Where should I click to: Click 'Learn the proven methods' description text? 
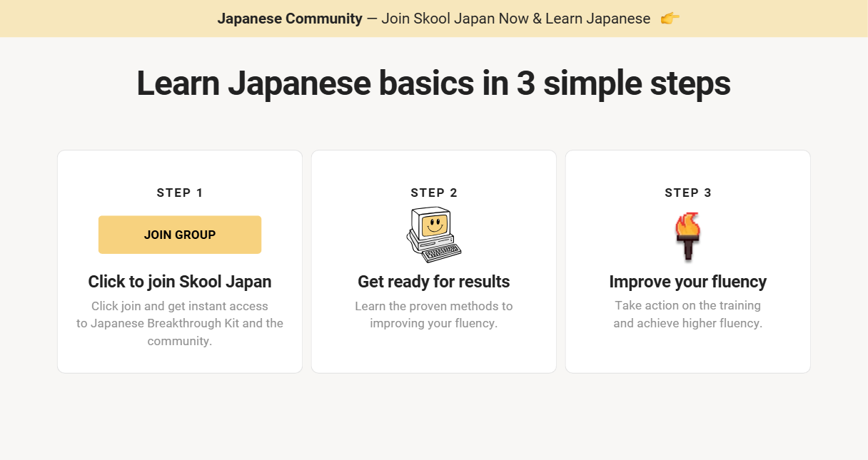click(x=434, y=315)
